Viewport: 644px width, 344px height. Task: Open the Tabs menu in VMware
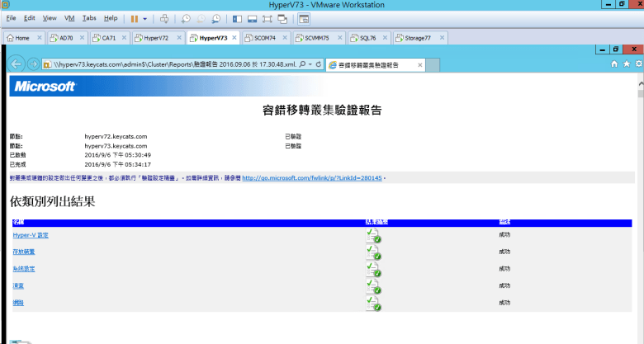pos(89,18)
